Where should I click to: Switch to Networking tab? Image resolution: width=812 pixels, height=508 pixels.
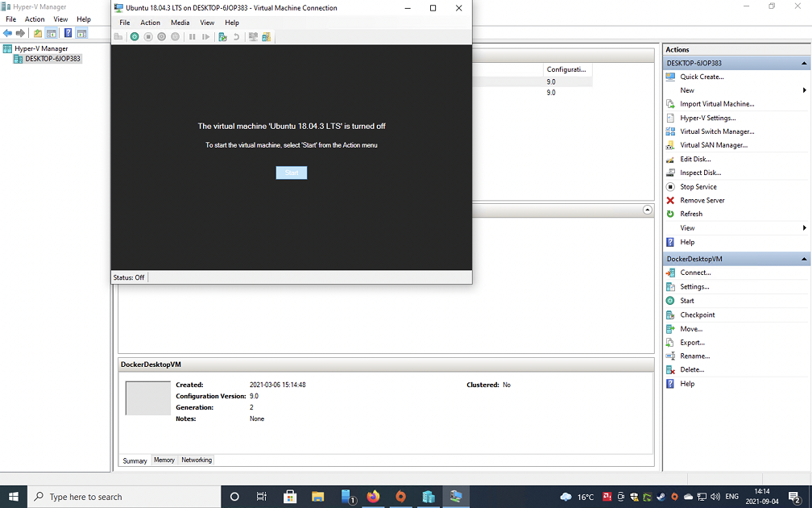click(x=197, y=460)
